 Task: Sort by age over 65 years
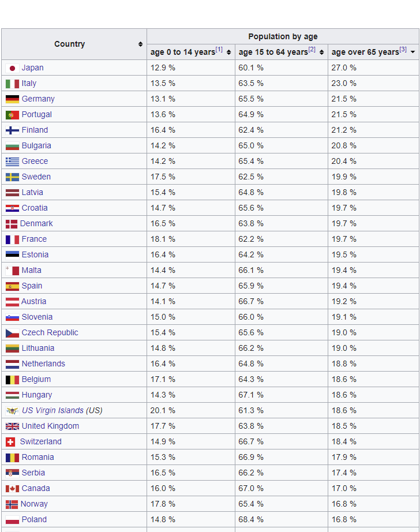[412, 53]
